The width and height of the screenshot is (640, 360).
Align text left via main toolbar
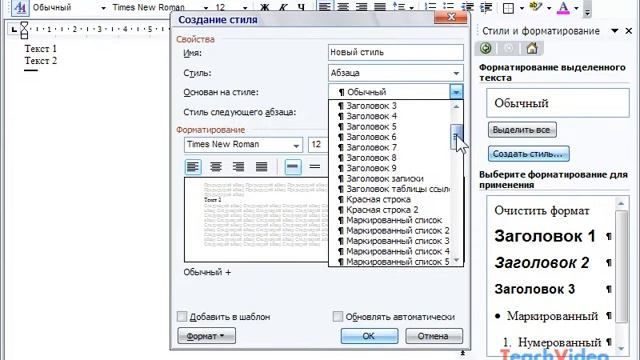tap(324, 7)
